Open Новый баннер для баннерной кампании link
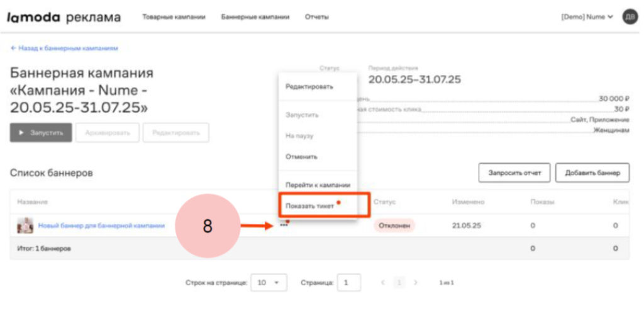Viewport: 644px width, 323px height. tap(101, 225)
